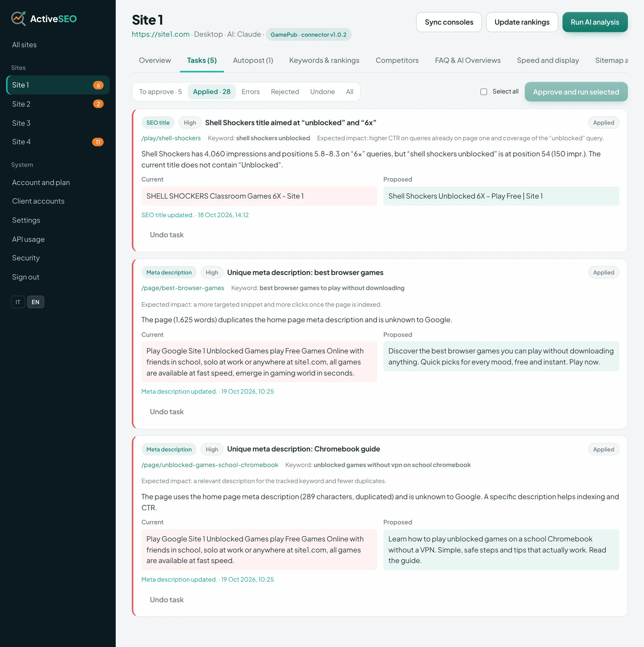The height and width of the screenshot is (647, 644).
Task: Show Undone tasks
Action: [x=322, y=92]
